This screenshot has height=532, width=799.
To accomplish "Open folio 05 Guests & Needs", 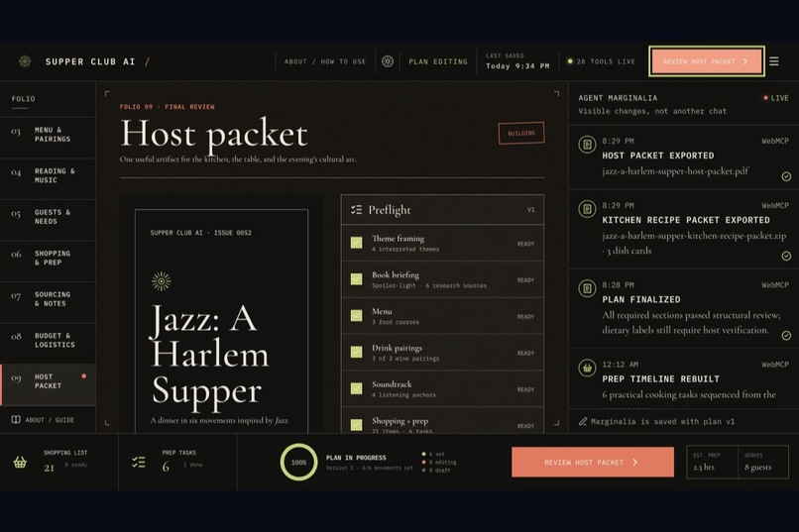I will 48,220.
